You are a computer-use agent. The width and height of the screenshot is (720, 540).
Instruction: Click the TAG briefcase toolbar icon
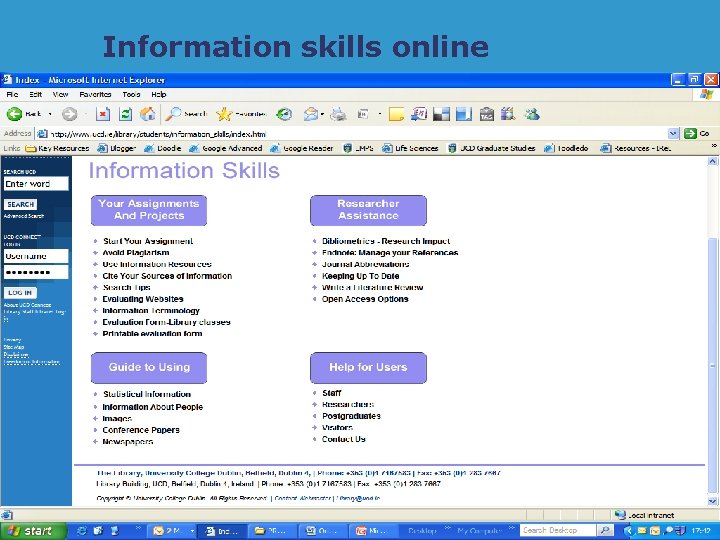tap(486, 114)
